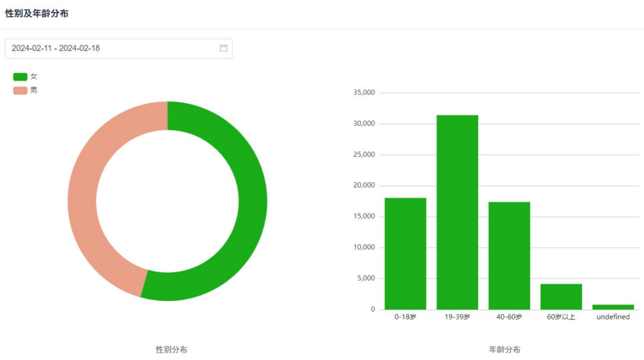Click the 性别分布 chart caption

coord(172,349)
